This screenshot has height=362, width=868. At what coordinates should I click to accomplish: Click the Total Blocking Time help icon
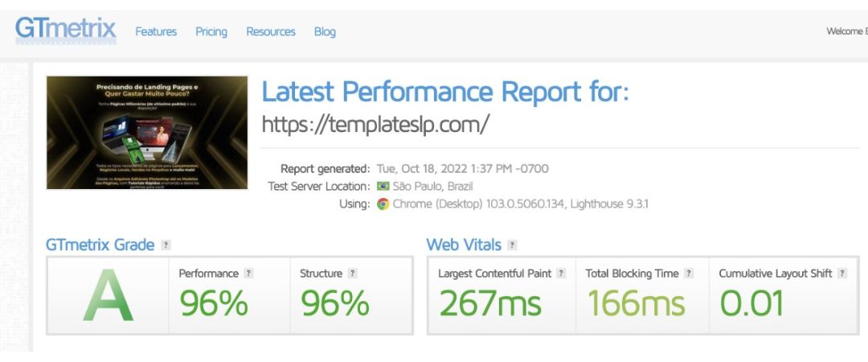pos(689,274)
